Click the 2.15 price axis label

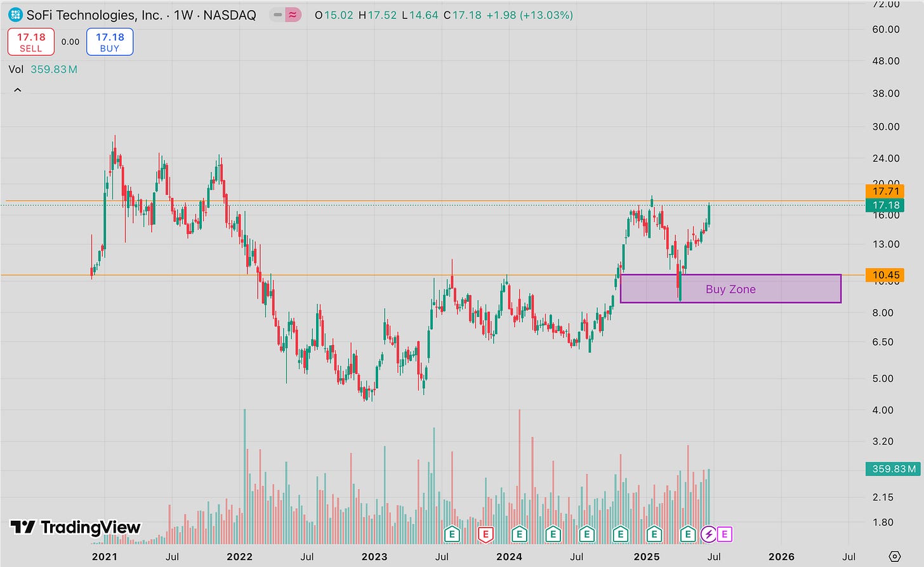(x=883, y=497)
